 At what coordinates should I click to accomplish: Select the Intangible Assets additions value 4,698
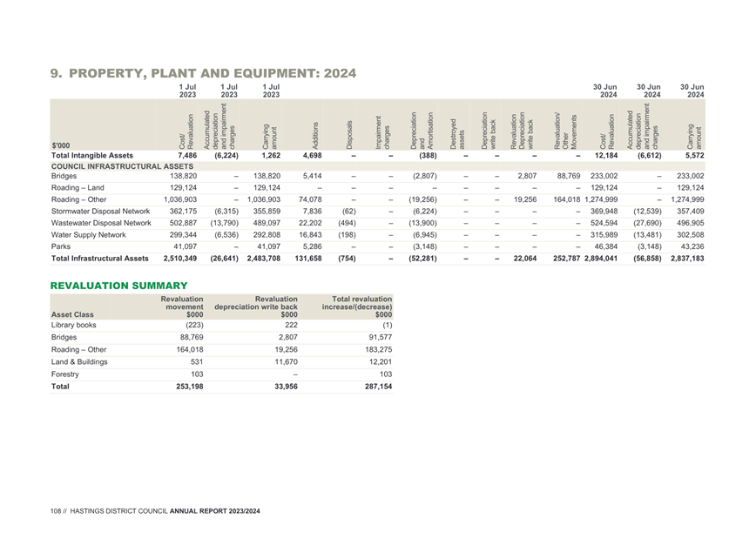click(312, 155)
